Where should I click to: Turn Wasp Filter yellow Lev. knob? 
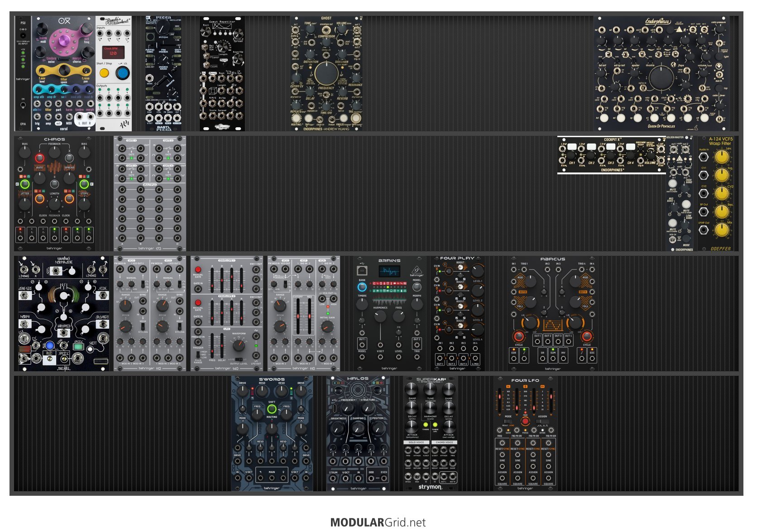click(x=721, y=157)
